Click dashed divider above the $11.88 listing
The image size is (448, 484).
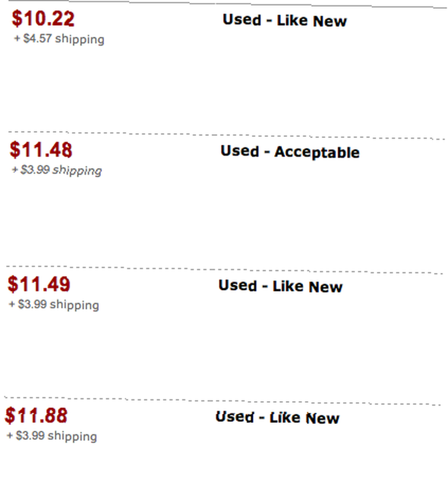(x=222, y=401)
